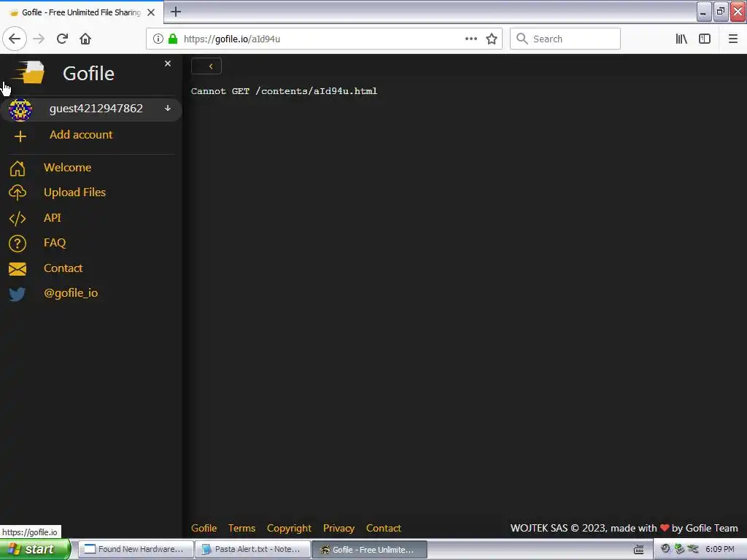Click the footer Gofile link
Viewport: 747px width, 560px height.
[x=204, y=528]
